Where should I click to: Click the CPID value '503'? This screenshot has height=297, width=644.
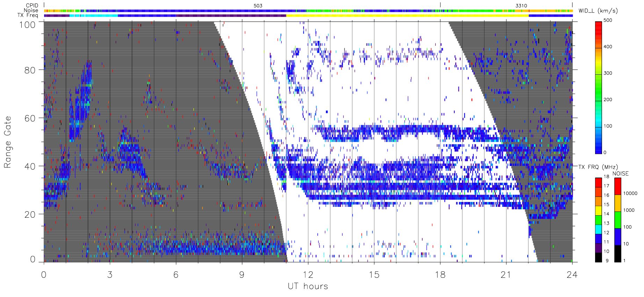click(258, 6)
